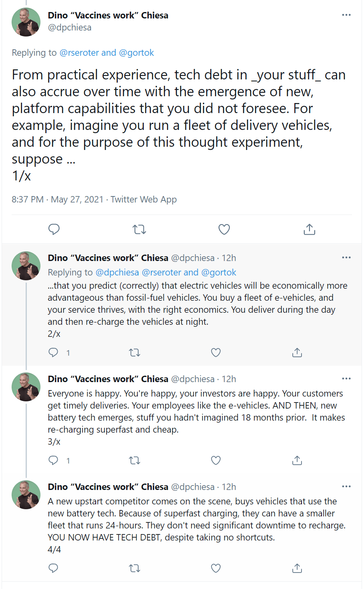Click the May 27, 2021 timestamp
The height and width of the screenshot is (589, 364).
click(x=77, y=200)
